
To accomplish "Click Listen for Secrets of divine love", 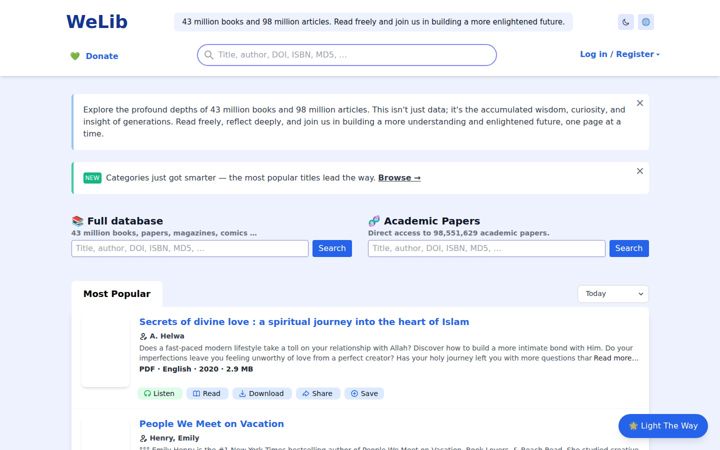I will coord(160,394).
